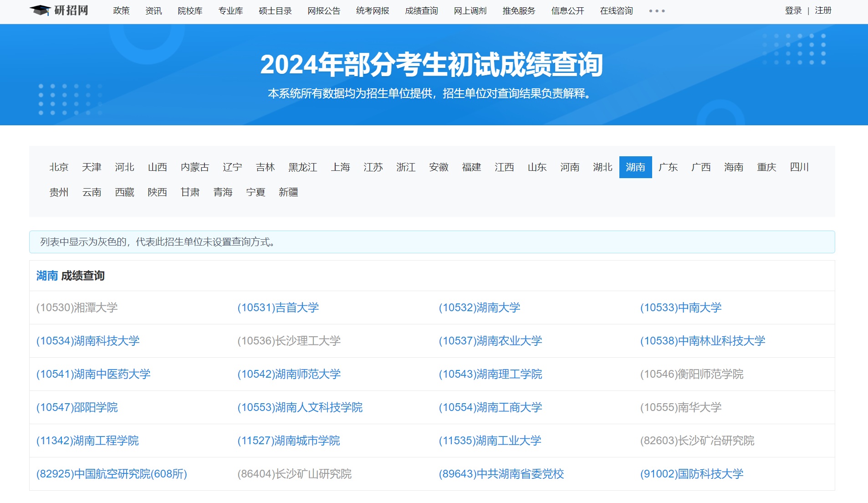Expand the three-dot more navigation menu
Screen dimensions: 868x503
[657, 11]
